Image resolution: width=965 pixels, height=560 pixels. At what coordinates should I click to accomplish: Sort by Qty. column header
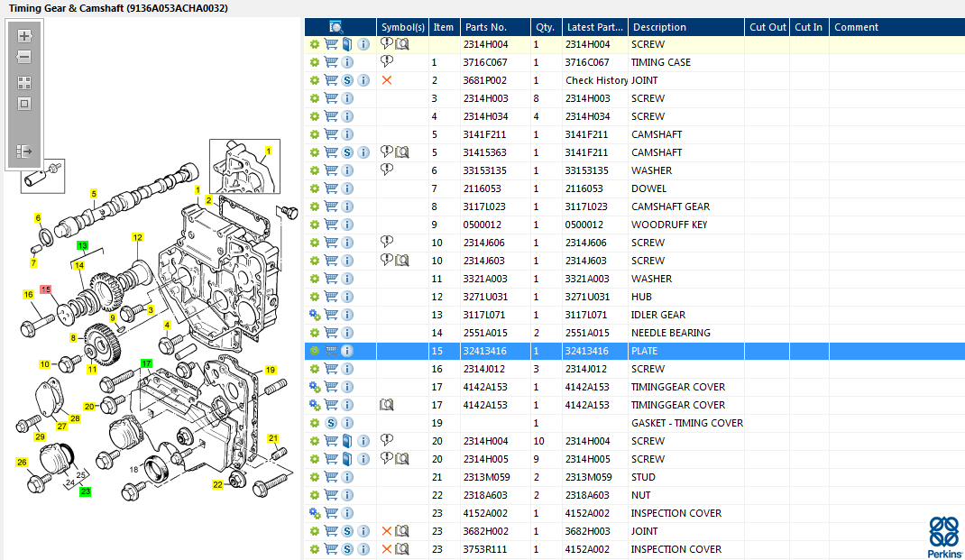tap(546, 27)
